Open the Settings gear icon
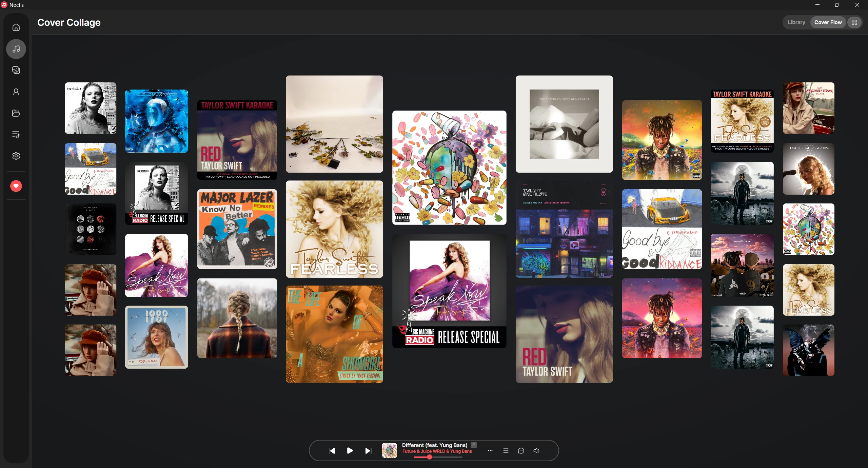The height and width of the screenshot is (468, 868). point(16,156)
